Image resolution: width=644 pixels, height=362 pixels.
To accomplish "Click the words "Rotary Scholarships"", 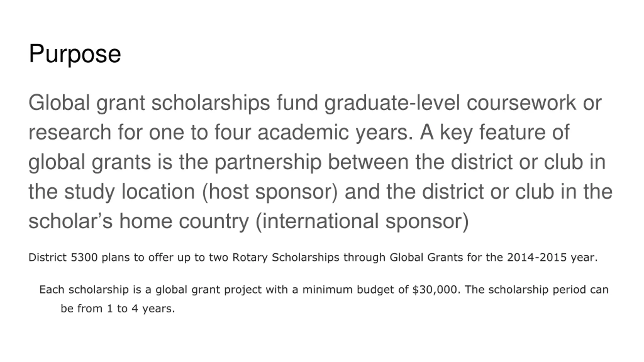I will 286,257.
